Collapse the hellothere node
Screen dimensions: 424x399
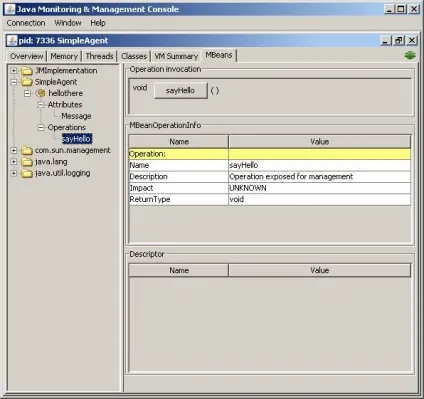(x=27, y=93)
